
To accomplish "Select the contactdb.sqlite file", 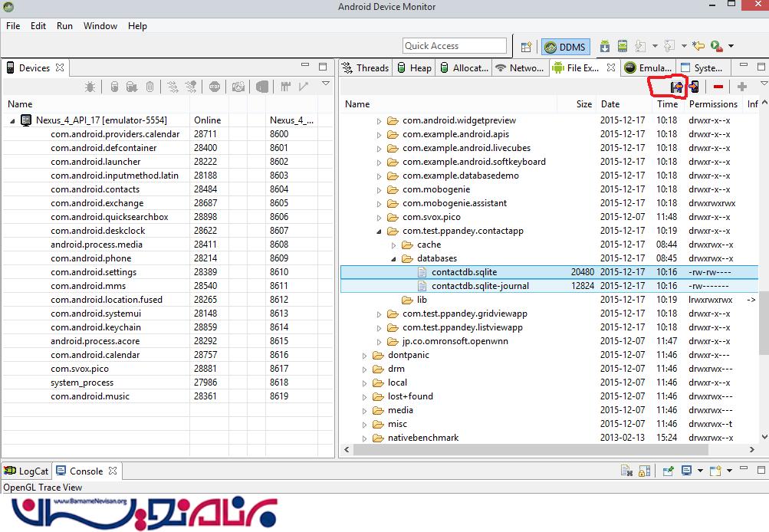I will (464, 272).
